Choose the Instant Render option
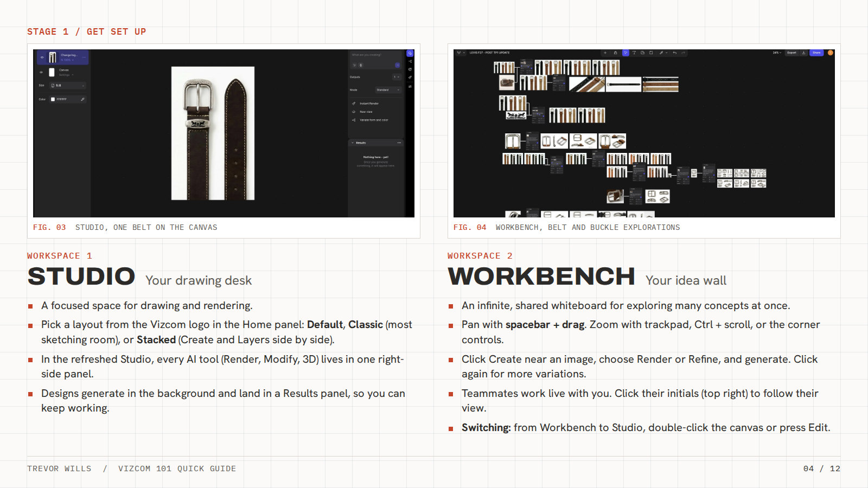 tap(365, 104)
